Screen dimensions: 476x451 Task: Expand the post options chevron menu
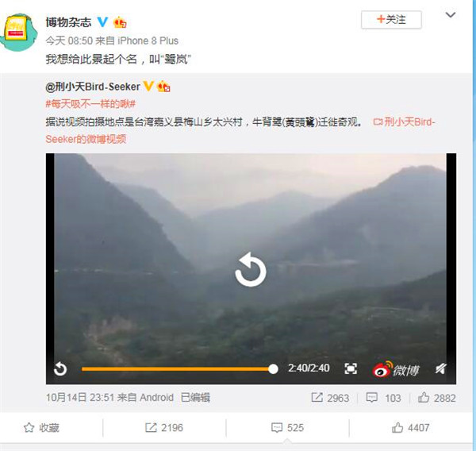pos(450,14)
